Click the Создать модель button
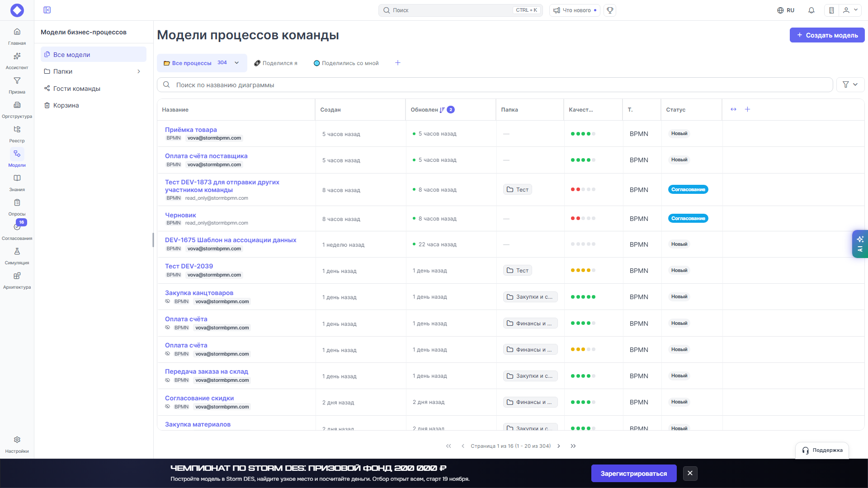This screenshot has height=488, width=868. pyautogui.click(x=827, y=35)
